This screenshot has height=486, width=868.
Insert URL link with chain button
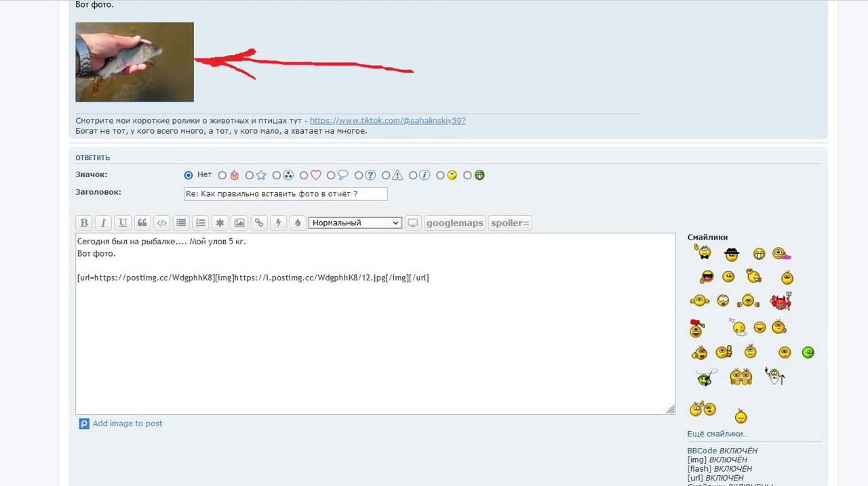coord(259,223)
